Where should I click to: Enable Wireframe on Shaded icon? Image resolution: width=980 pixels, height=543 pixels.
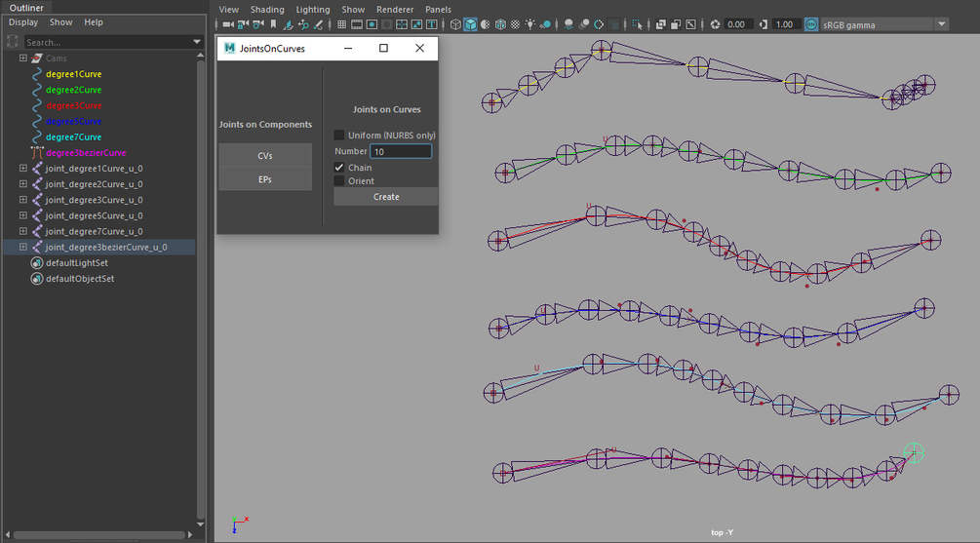tap(500, 24)
